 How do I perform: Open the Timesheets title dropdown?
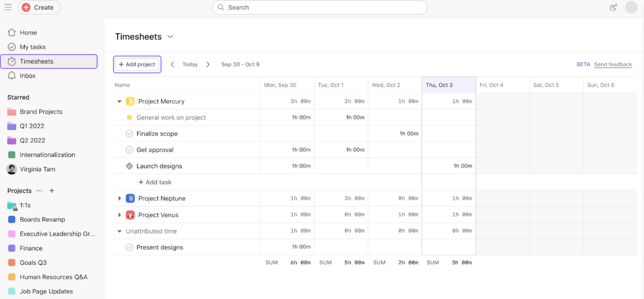(x=170, y=37)
